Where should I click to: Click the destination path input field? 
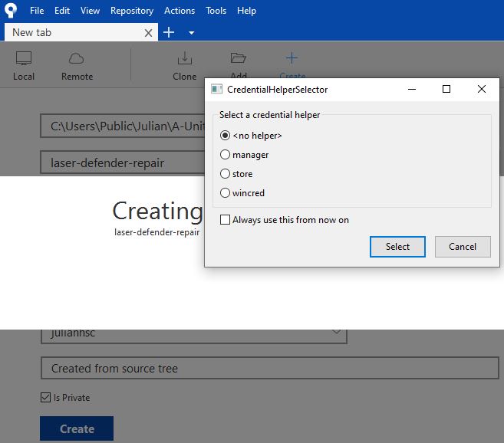(123, 126)
